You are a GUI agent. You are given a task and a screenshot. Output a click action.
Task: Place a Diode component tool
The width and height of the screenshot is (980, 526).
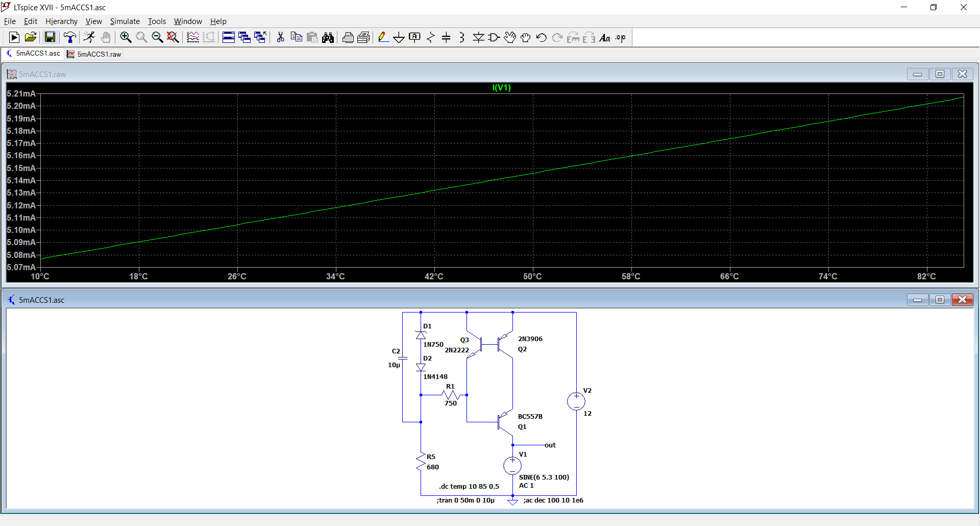click(478, 37)
